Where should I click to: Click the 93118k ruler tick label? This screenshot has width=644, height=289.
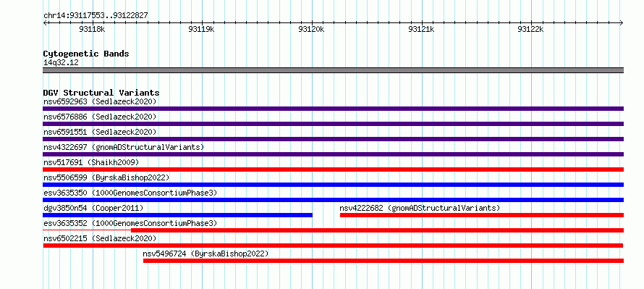[x=93, y=29]
